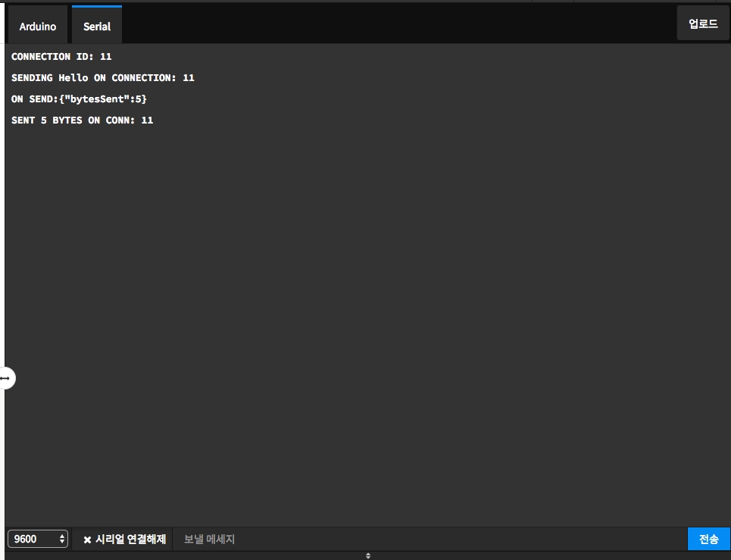Click 'SENT 5 BYTES ON CONN: 11' line
Screen dimensions: 731x560
(82, 120)
